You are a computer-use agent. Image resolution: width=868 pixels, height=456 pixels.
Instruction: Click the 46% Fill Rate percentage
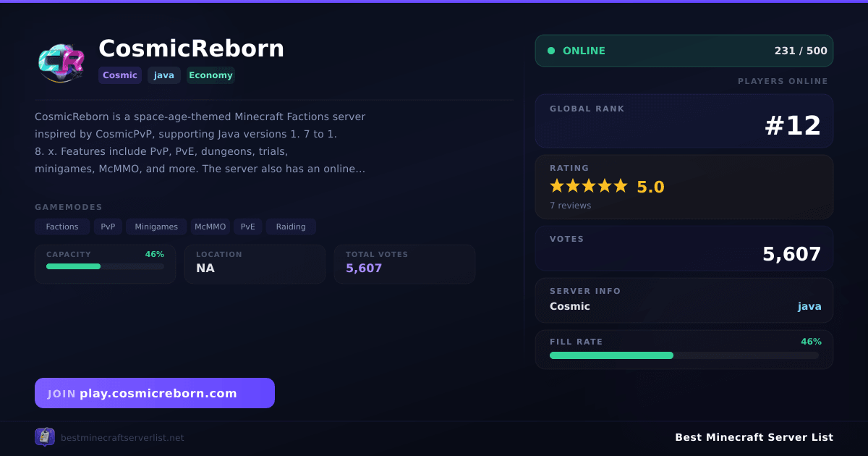pyautogui.click(x=811, y=342)
